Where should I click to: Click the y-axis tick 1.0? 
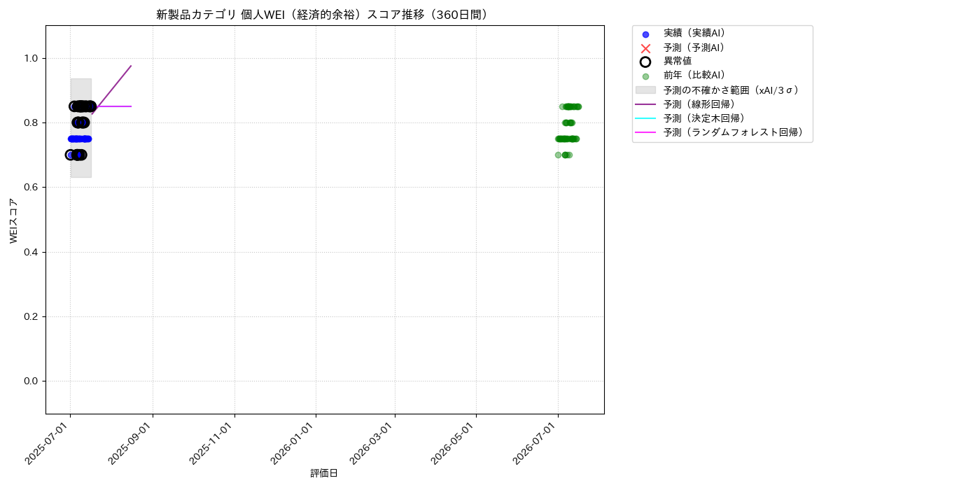point(31,58)
